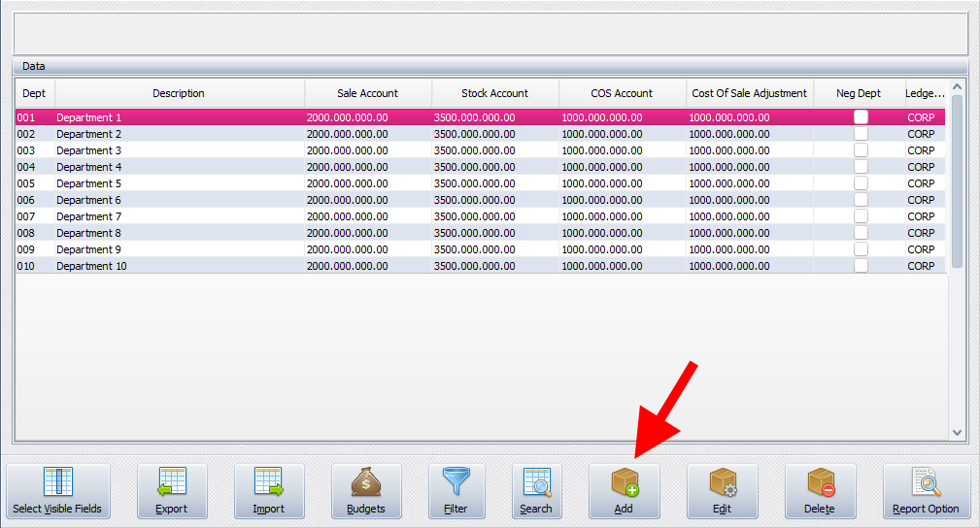980x528 pixels.
Task: Edit the selected department
Action: [x=722, y=491]
